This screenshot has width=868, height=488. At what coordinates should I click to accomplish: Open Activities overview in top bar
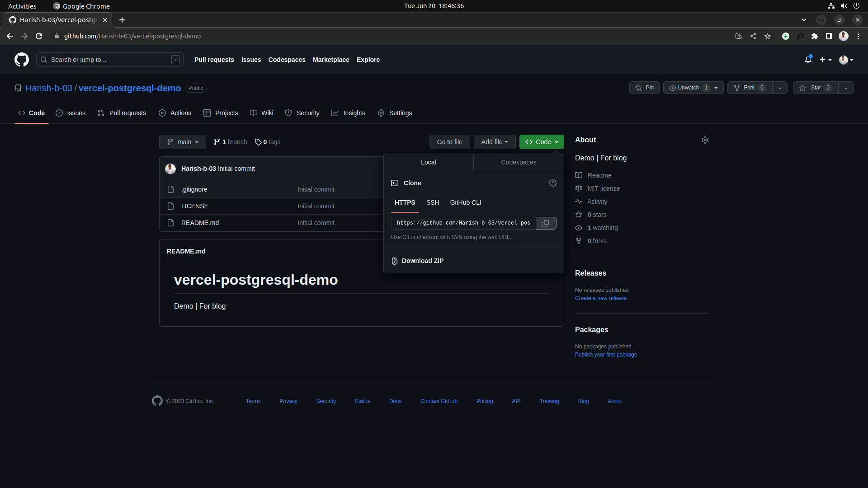coord(22,6)
